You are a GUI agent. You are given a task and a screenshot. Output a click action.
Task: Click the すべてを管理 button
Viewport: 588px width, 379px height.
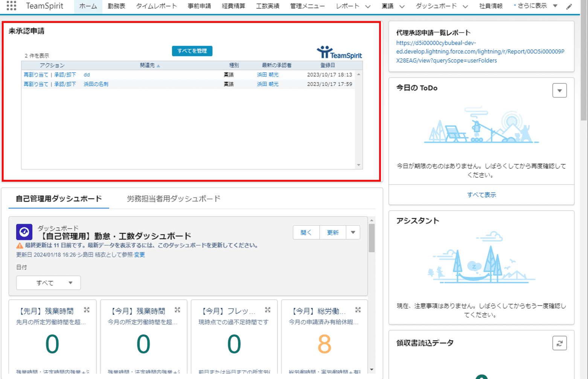[x=192, y=51]
